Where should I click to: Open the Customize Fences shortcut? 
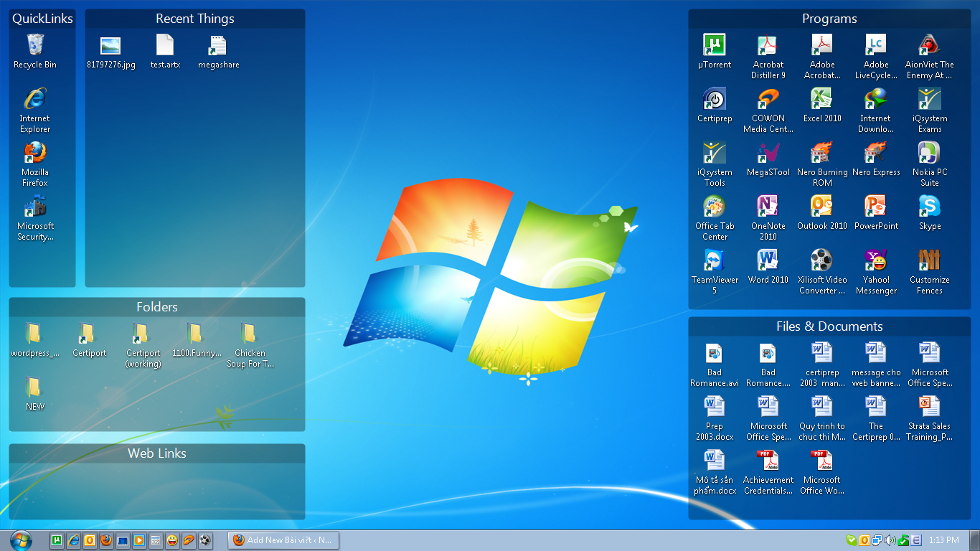click(x=930, y=272)
